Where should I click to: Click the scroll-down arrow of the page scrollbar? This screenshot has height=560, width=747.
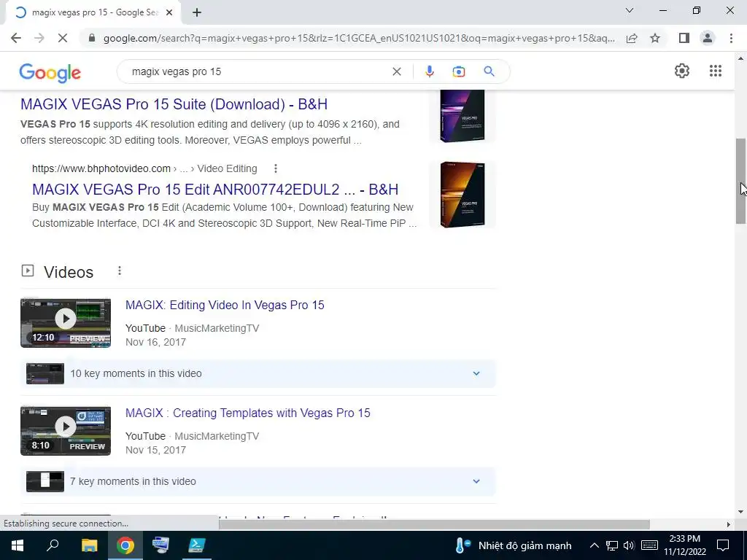(x=740, y=512)
